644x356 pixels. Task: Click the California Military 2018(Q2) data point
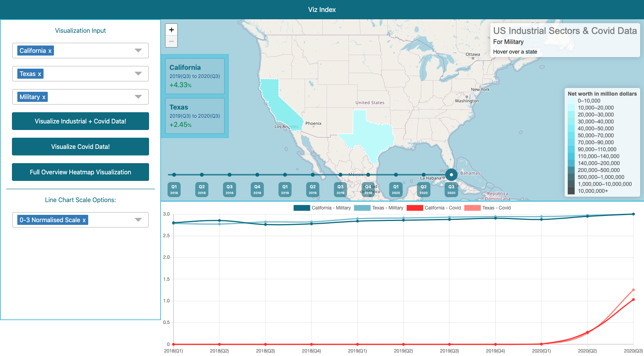tap(220, 221)
